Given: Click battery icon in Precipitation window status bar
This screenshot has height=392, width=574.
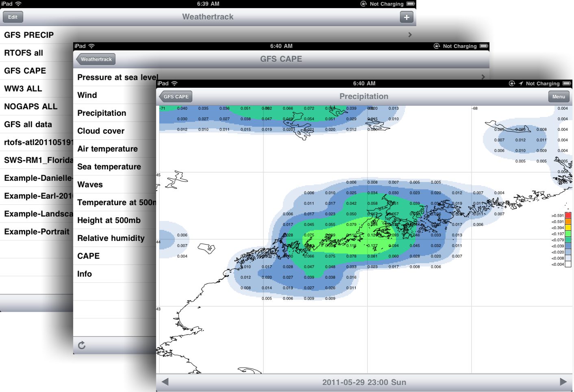Looking at the screenshot, I should coord(567,83).
